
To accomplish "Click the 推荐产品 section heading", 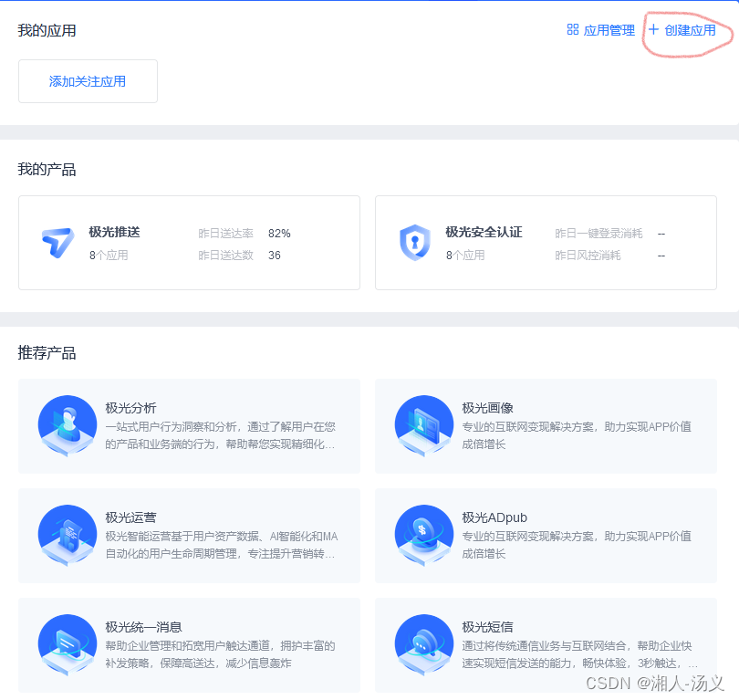I will tap(47, 352).
